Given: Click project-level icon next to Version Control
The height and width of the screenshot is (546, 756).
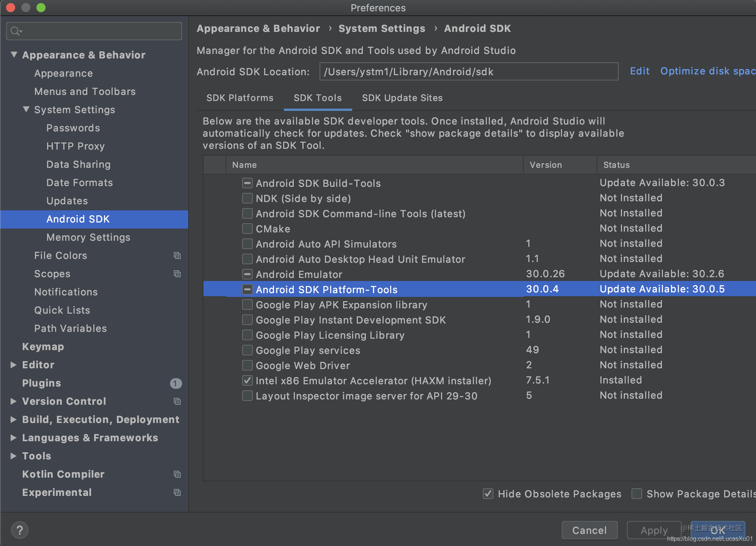Looking at the screenshot, I should click(177, 401).
